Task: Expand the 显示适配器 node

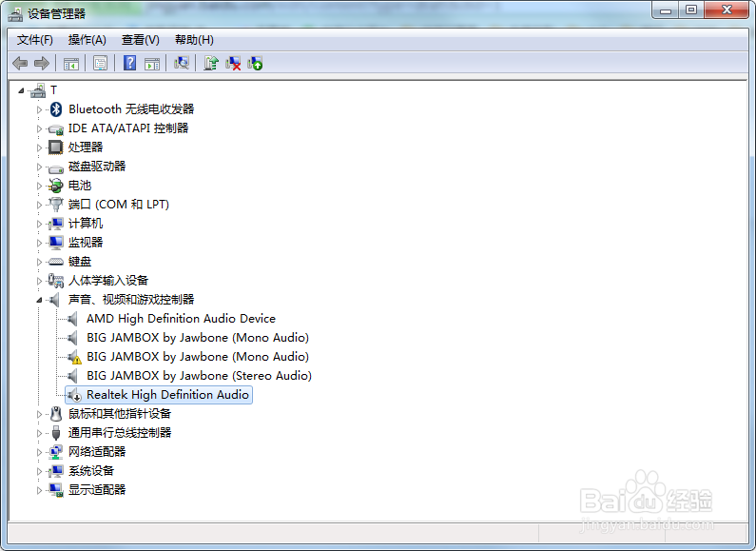Action: [40, 490]
